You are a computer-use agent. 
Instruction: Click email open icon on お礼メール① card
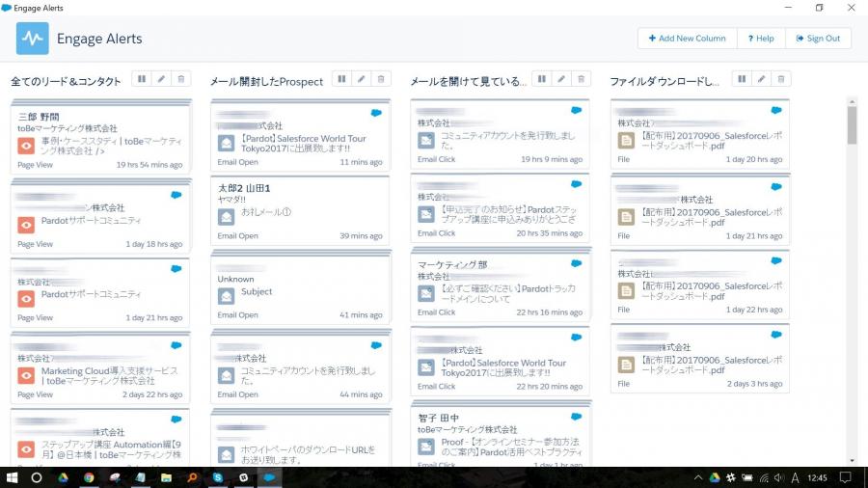pos(226,217)
